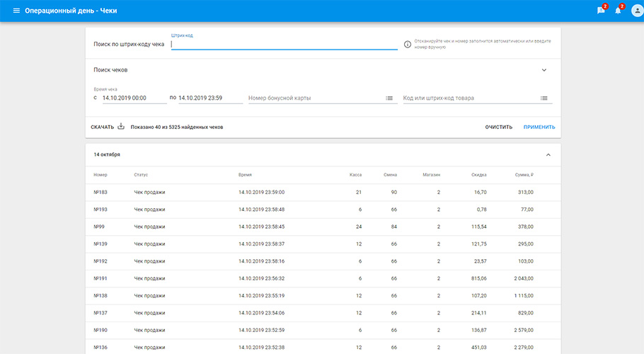Click the end date field 14.10.2019 23:59
Screen dimensions: 644x354
[x=209, y=98]
